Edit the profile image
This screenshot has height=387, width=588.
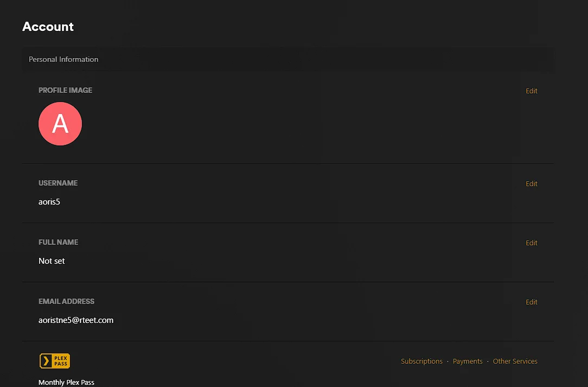[532, 91]
